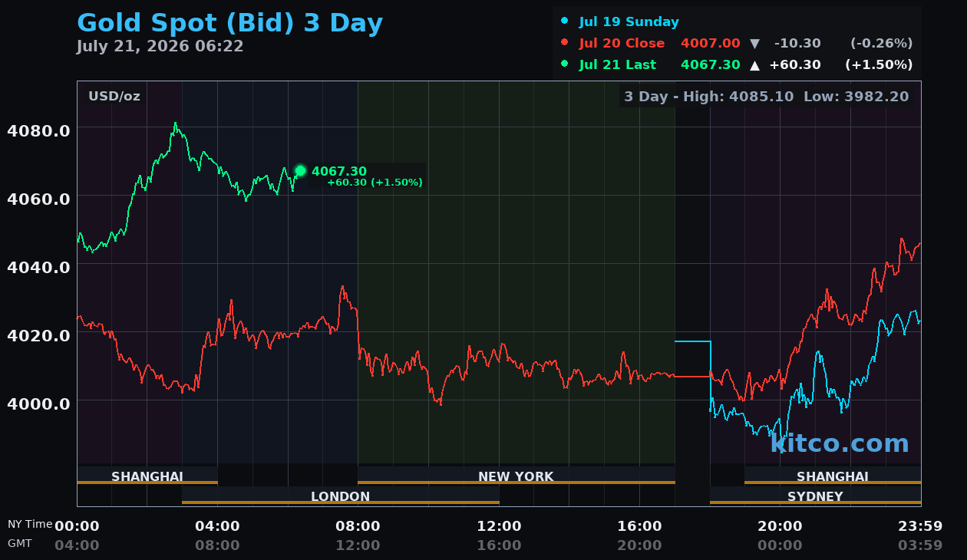Click the NEW YORK session bar

(x=517, y=476)
